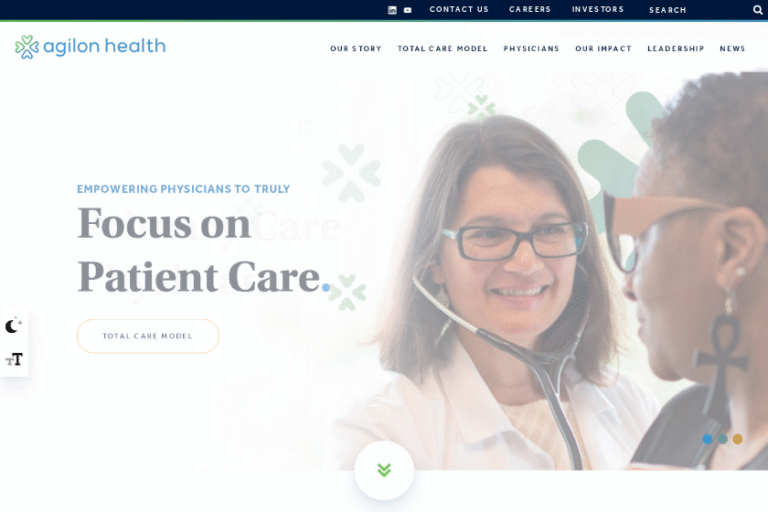Toggle dark mode moon icon

13,325
